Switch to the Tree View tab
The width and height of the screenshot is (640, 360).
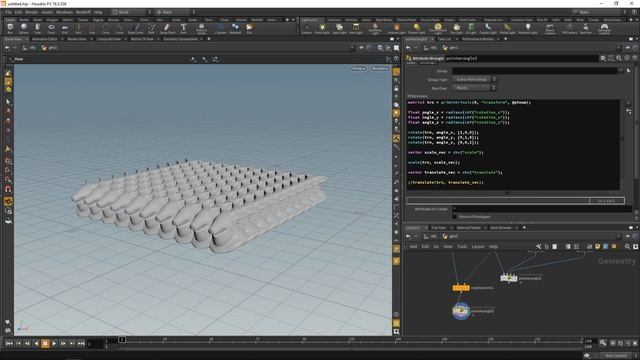438,228
